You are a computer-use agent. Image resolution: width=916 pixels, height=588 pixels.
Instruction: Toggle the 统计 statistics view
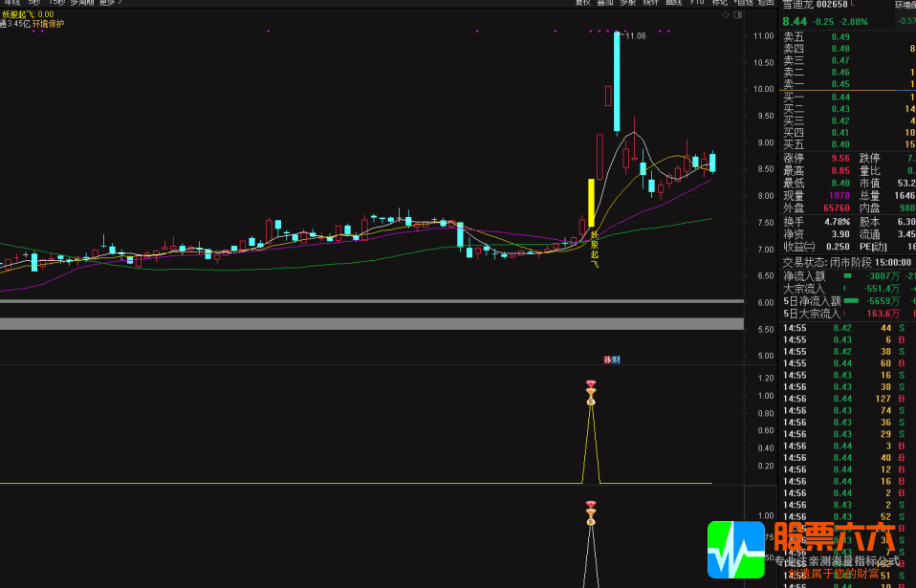tap(651, 3)
